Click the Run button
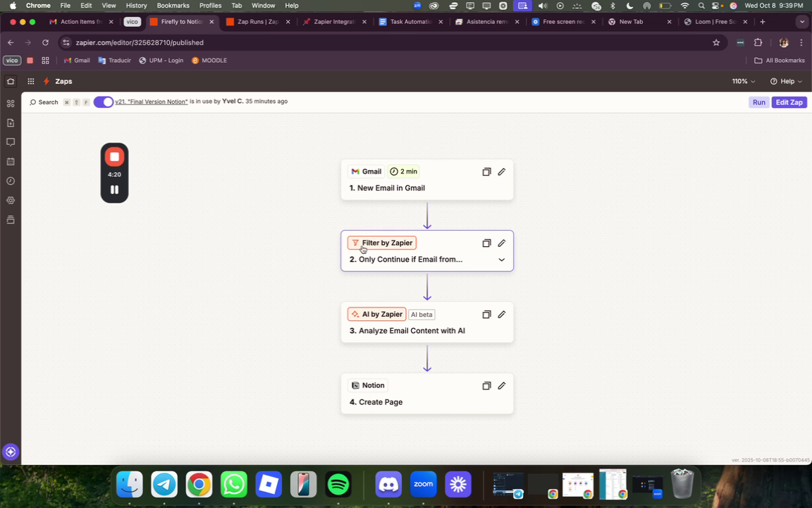812x508 pixels. (758, 102)
